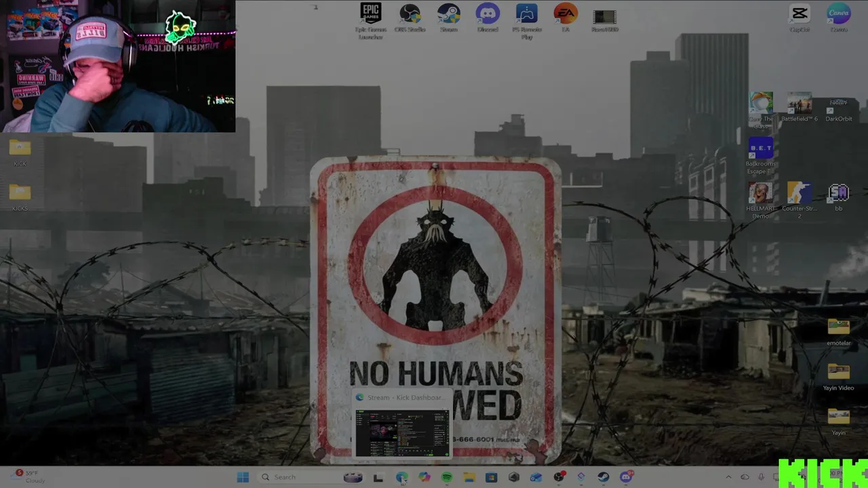Image resolution: width=868 pixels, height=488 pixels.
Task: Select the EA app desktop shortcut
Action: [566, 18]
